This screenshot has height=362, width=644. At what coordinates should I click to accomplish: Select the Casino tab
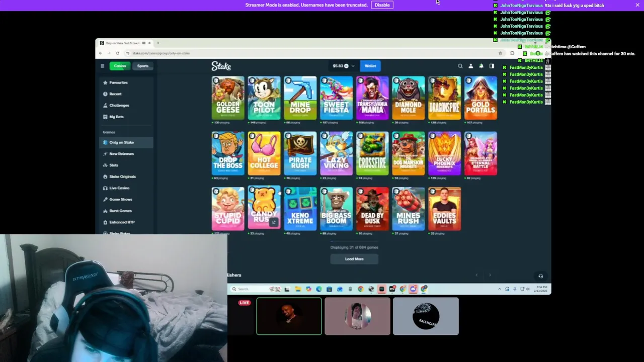120,66
